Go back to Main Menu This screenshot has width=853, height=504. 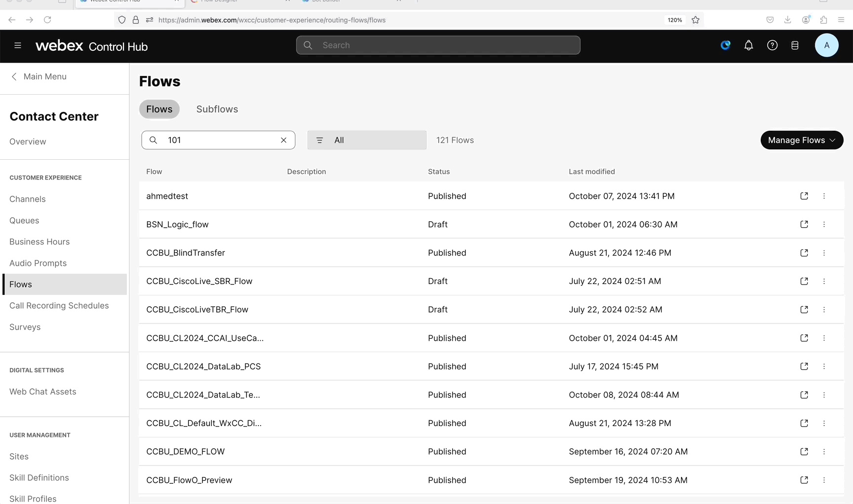point(39,76)
